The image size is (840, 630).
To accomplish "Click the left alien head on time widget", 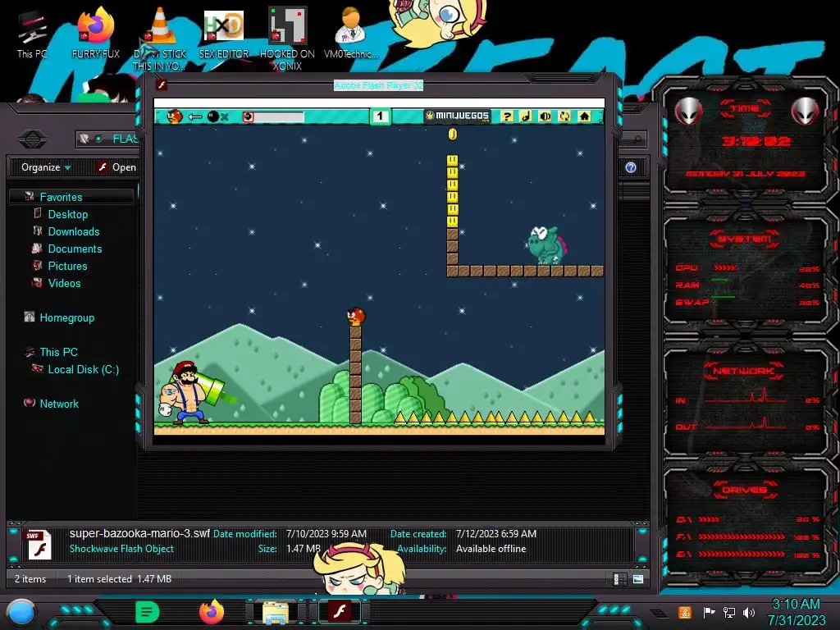I will point(688,111).
